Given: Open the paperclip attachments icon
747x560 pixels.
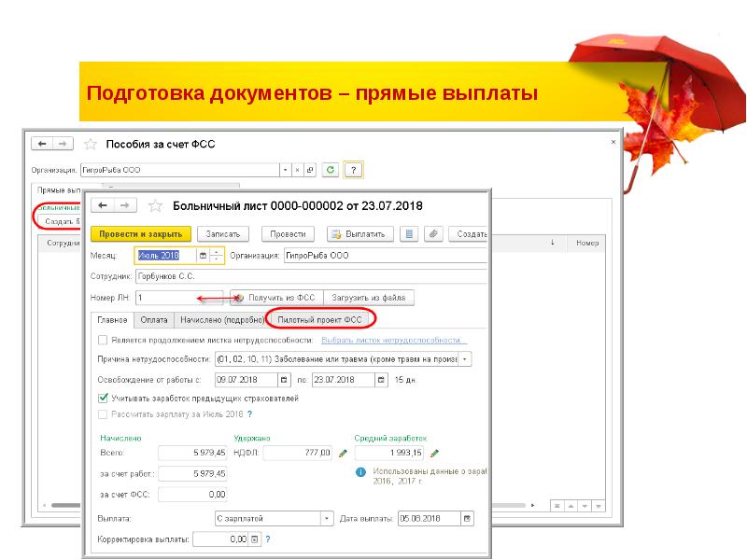Looking at the screenshot, I should point(432,233).
